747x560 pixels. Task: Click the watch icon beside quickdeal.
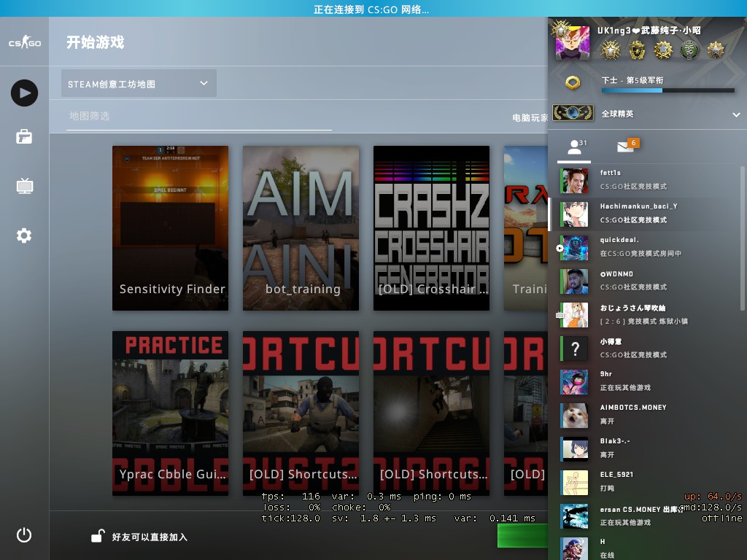pyautogui.click(x=560, y=248)
